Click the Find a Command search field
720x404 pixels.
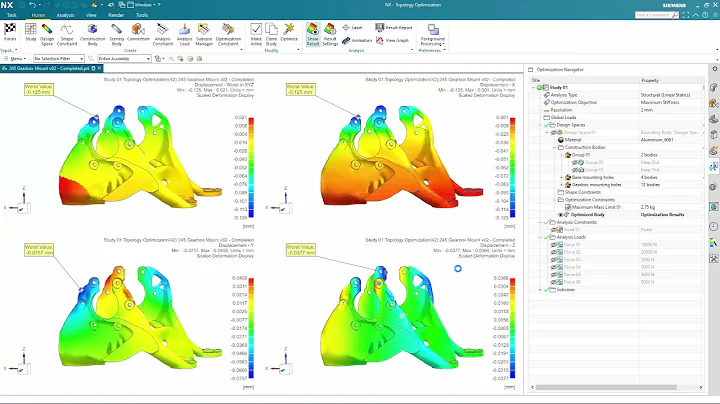[657, 15]
